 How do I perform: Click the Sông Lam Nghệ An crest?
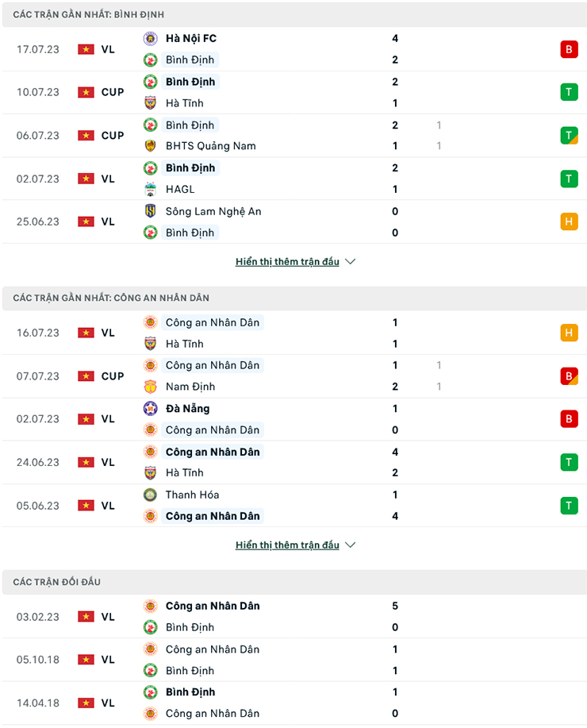pyautogui.click(x=150, y=211)
